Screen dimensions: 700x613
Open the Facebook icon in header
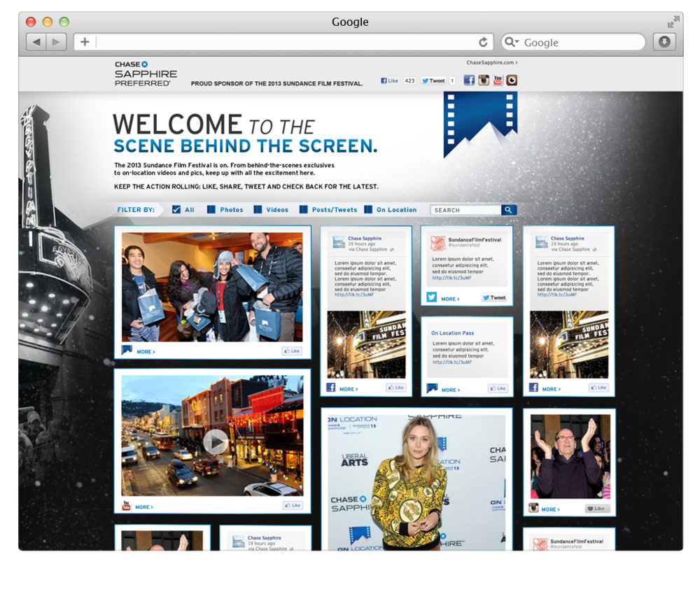tap(469, 80)
